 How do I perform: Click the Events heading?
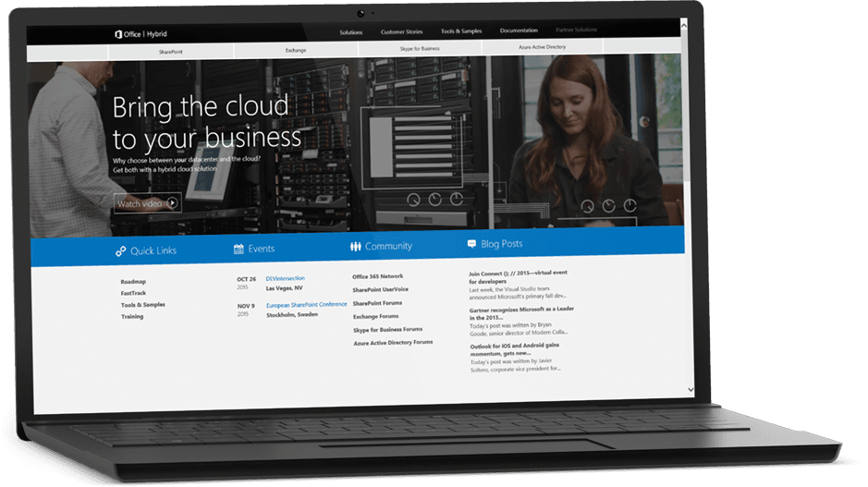[x=262, y=249]
